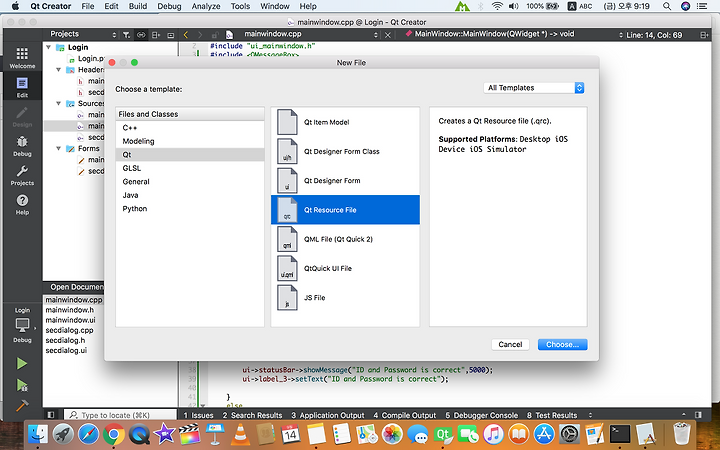This screenshot has width=720, height=450.
Task: Run the project with green play button
Action: click(x=22, y=364)
